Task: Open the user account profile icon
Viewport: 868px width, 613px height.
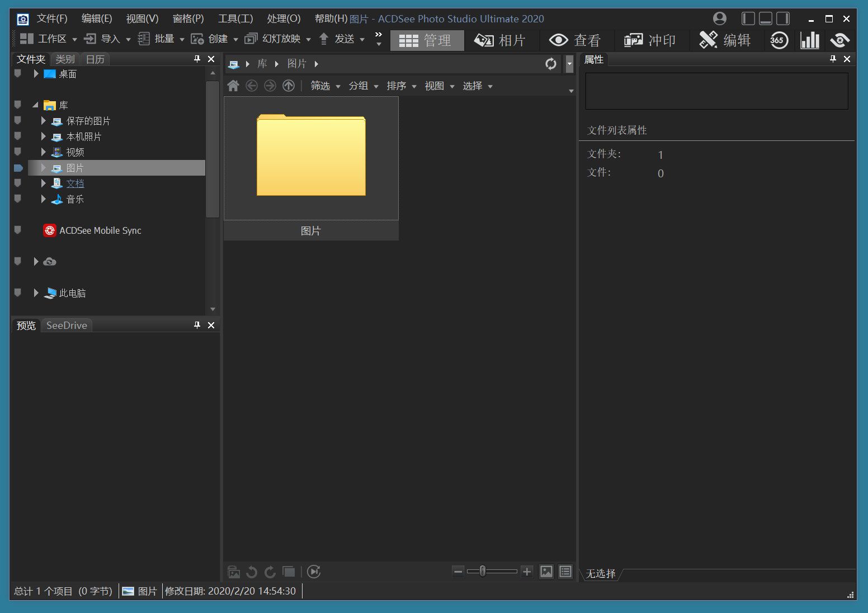Action: 720,18
